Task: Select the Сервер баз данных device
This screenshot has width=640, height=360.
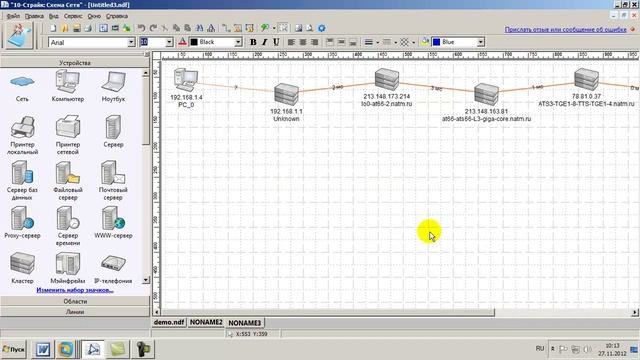Action: [x=22, y=180]
